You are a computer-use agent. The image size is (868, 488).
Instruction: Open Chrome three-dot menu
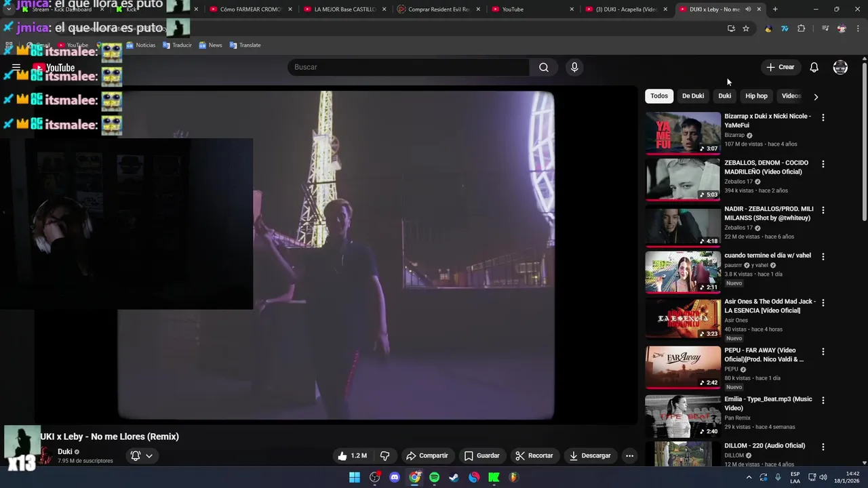[857, 28]
